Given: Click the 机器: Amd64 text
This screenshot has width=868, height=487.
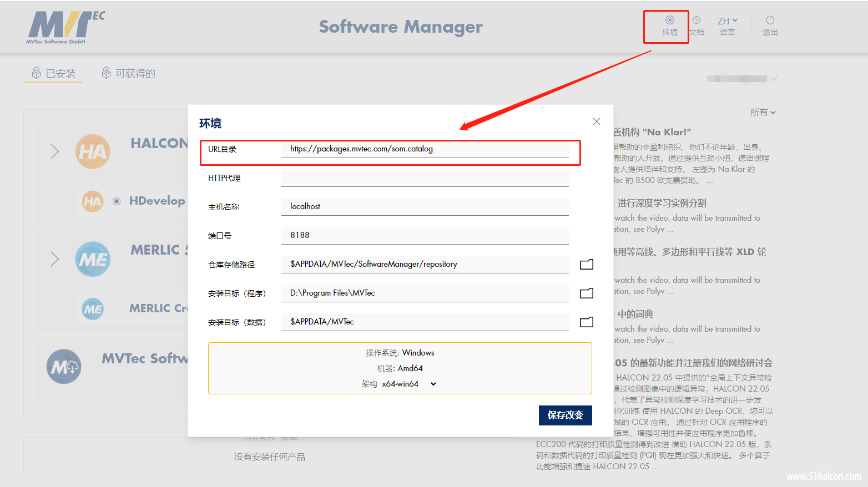Looking at the screenshot, I should click(400, 368).
